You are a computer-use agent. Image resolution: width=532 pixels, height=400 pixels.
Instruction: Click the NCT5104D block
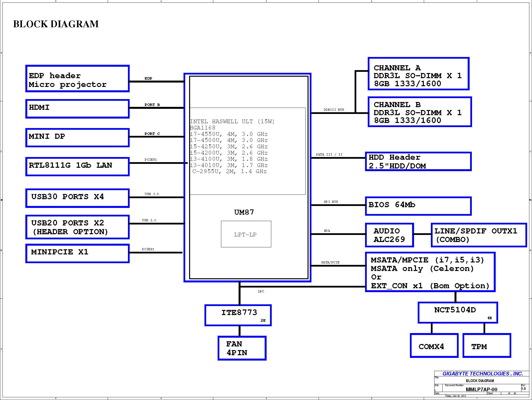pyautogui.click(x=457, y=313)
